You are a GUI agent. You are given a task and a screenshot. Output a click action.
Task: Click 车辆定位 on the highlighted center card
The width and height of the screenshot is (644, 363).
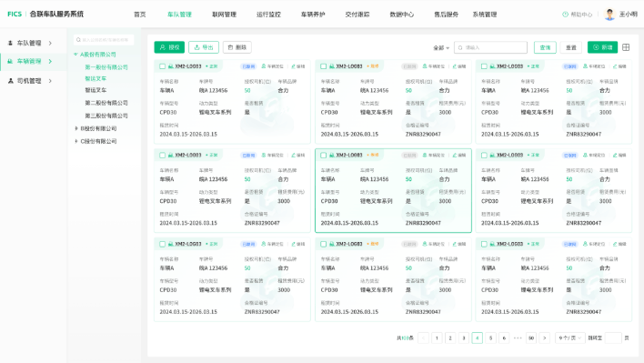[x=434, y=156]
